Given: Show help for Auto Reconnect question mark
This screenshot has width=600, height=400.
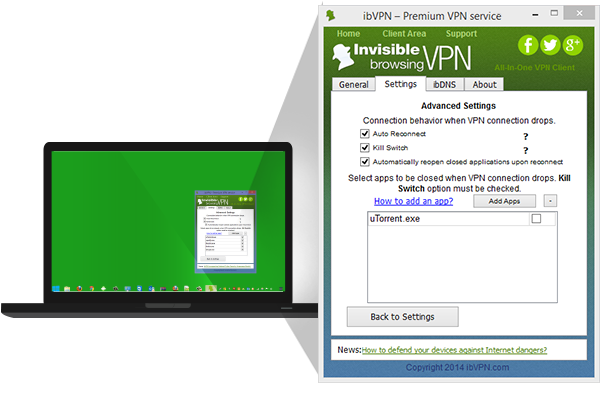Looking at the screenshot, I should coord(526,136).
